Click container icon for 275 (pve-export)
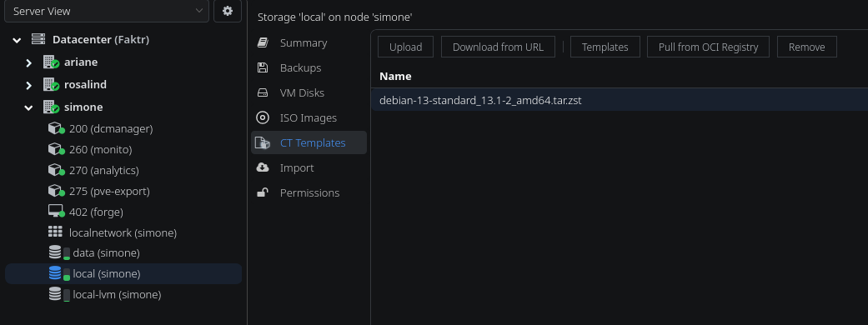This screenshot has width=868, height=325. coord(56,191)
